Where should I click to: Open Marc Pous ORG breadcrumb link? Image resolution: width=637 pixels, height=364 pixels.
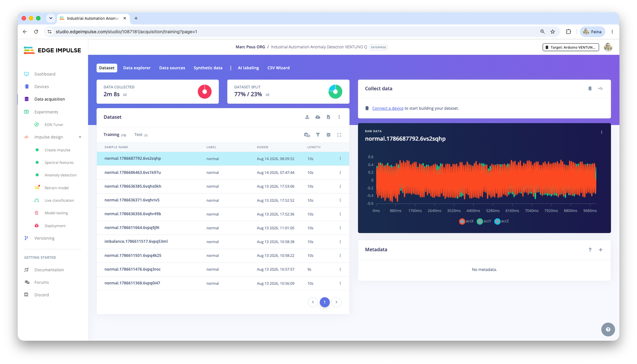point(250,47)
